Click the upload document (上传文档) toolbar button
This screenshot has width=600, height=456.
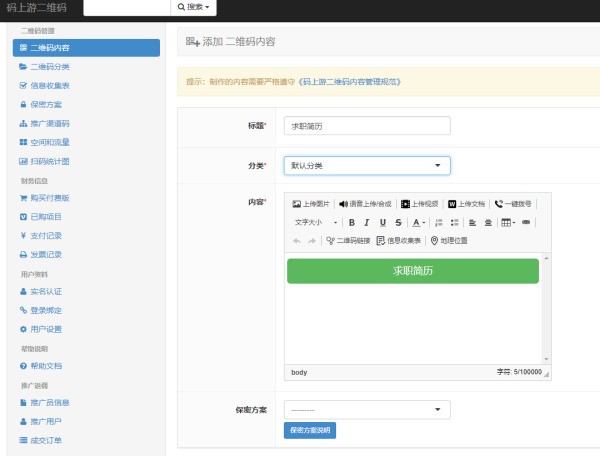(466, 203)
